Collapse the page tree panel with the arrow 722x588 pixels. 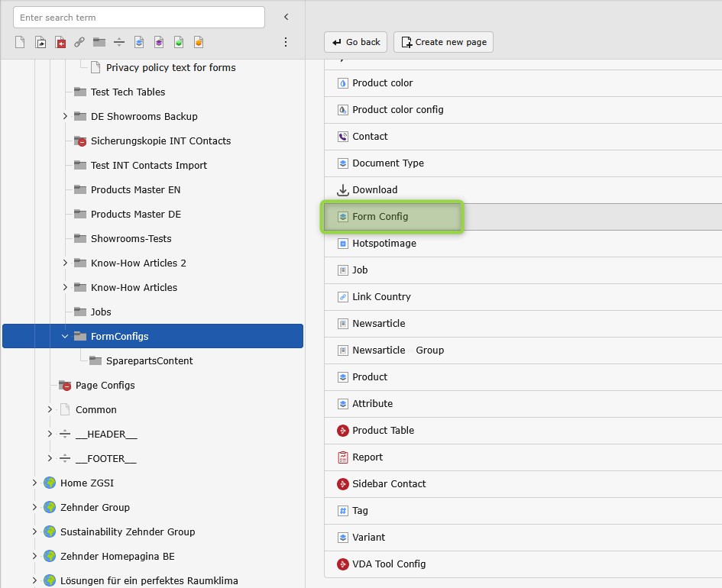click(287, 17)
